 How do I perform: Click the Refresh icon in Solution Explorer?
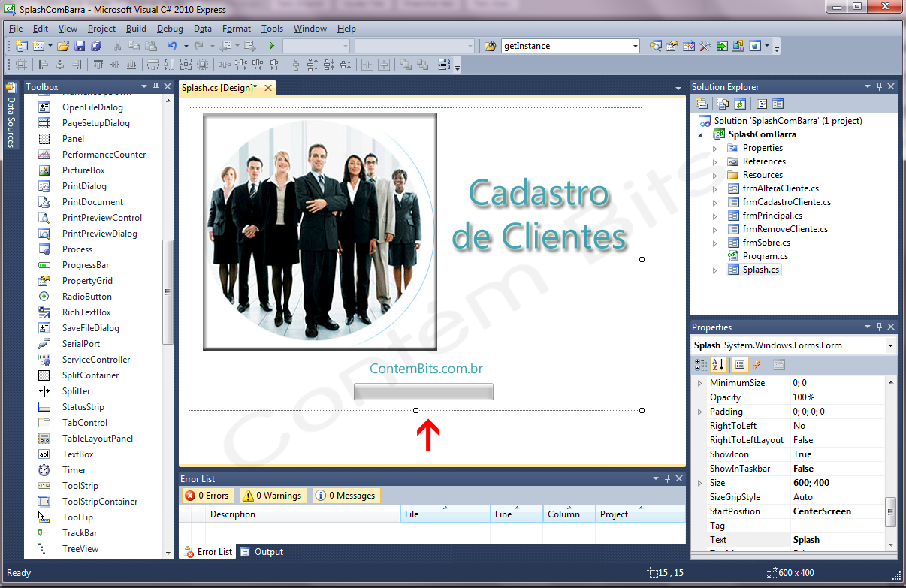pyautogui.click(x=740, y=104)
